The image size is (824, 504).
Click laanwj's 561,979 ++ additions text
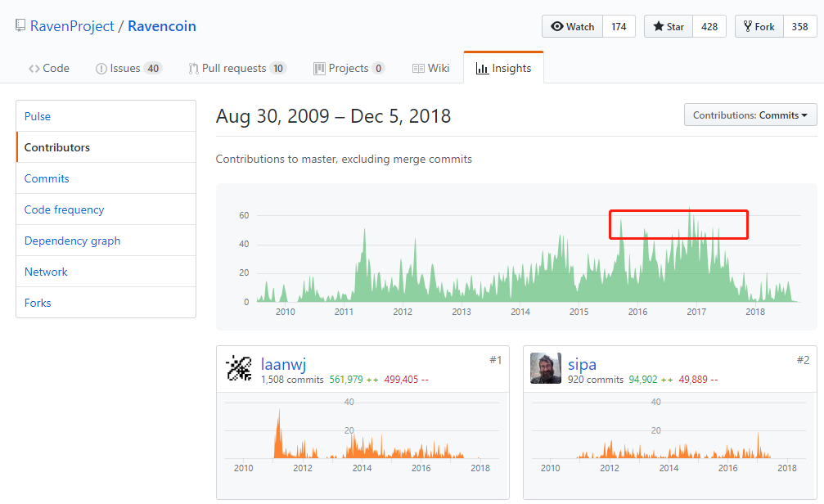[x=353, y=380]
